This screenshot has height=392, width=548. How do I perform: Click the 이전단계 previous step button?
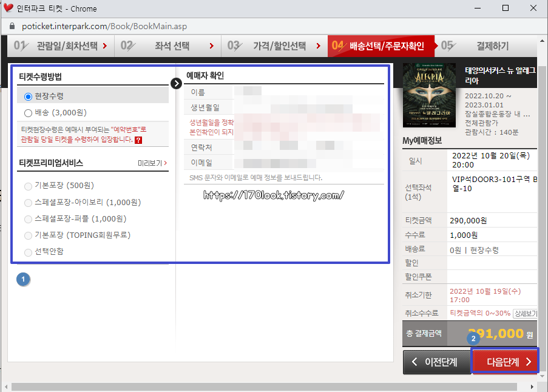pos(437,361)
